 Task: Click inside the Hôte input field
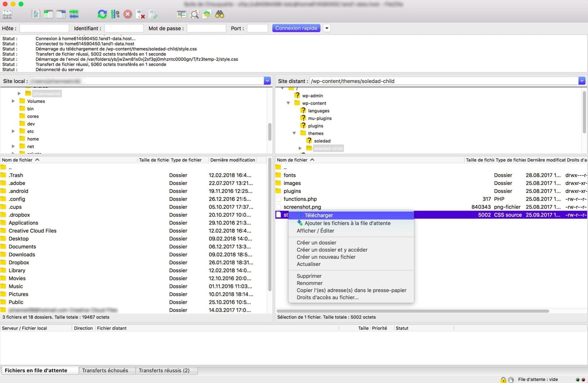(44, 28)
